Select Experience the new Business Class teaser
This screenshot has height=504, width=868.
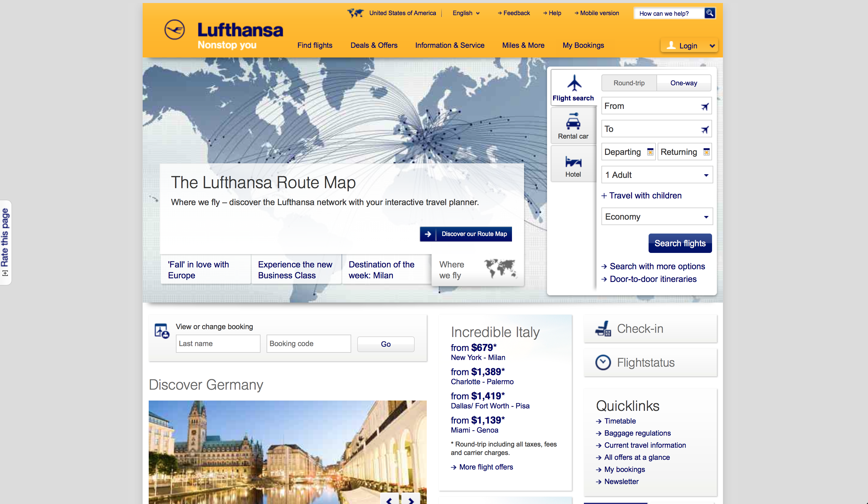point(296,270)
